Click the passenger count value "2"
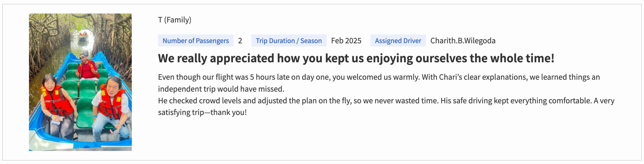644x164 pixels. pyautogui.click(x=240, y=41)
